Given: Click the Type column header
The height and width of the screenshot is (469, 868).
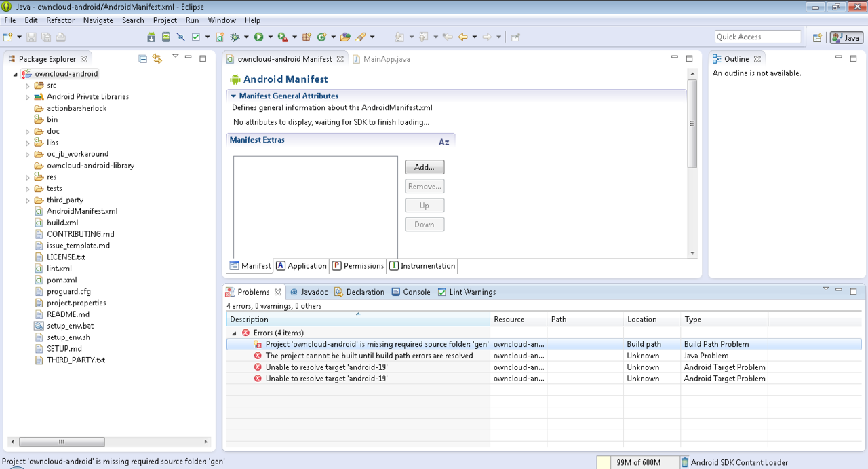Looking at the screenshot, I should (724, 319).
